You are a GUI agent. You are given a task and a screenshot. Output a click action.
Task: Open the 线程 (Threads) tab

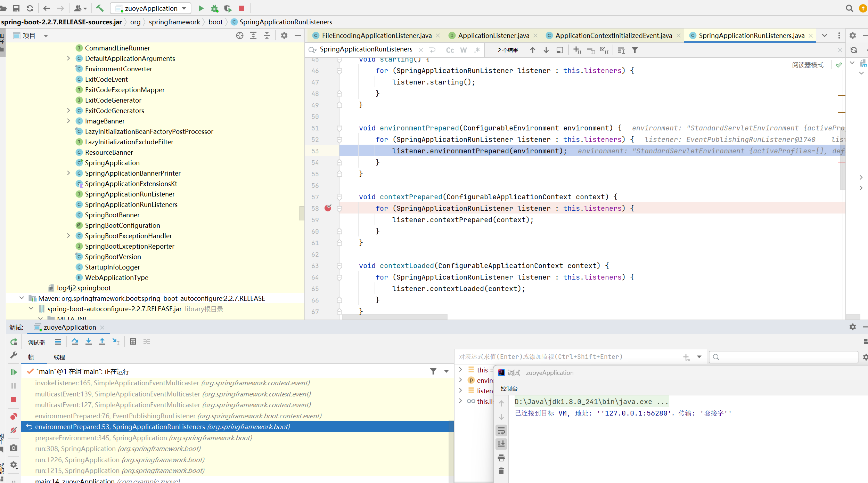(59, 357)
